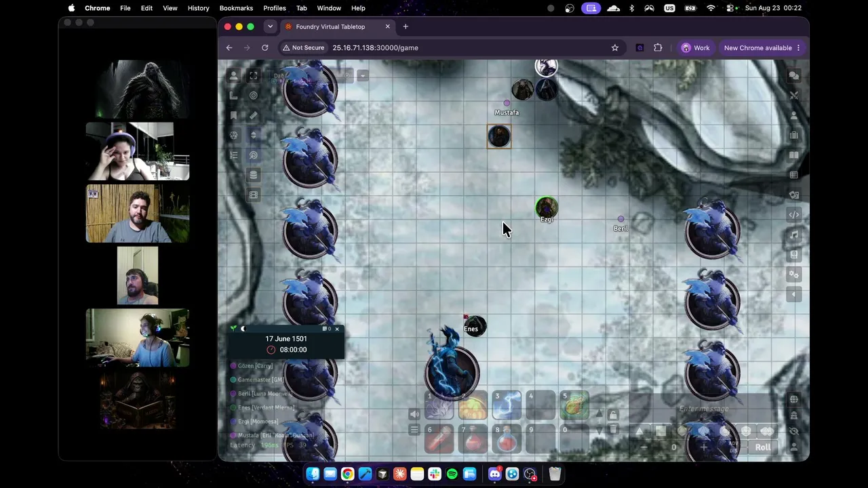Open the Journal book sidebar tab

[794, 155]
